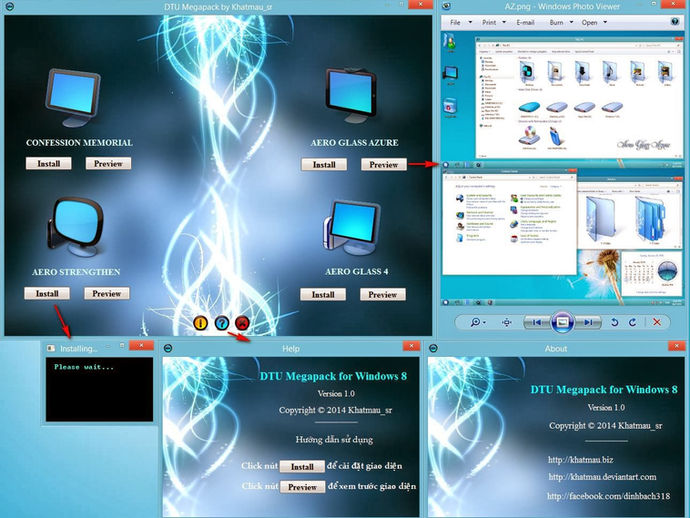Viewport: 690px width, 518px height.
Task: Click Install button in Help window
Action: coord(302,467)
